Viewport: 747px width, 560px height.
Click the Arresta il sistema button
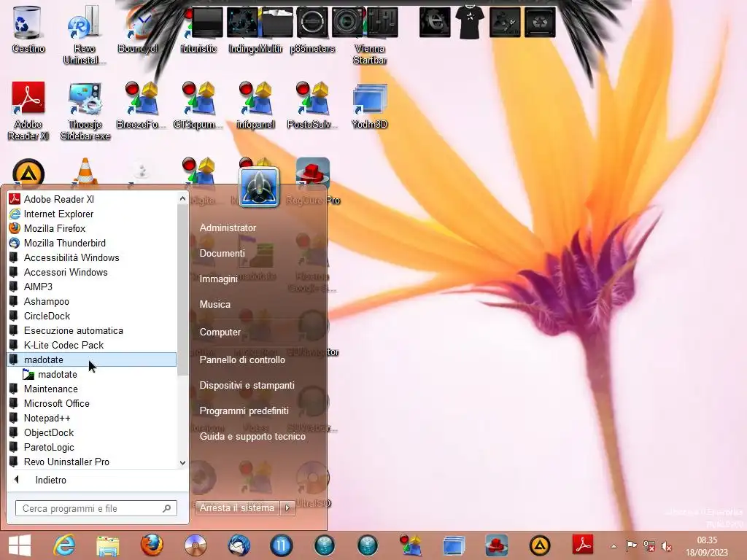tap(237, 508)
